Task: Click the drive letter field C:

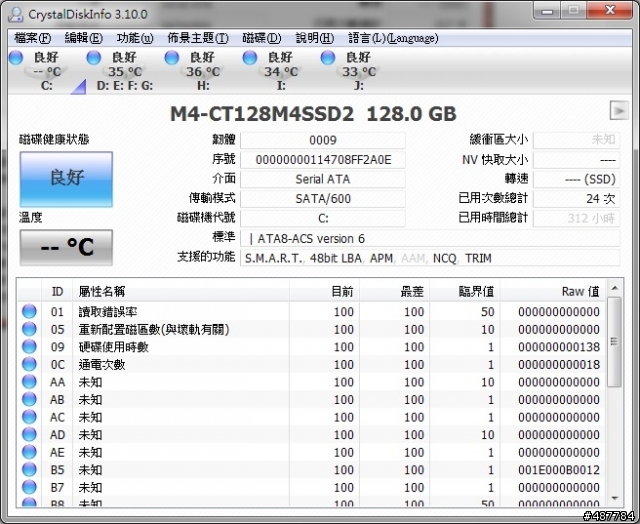Action: (323, 218)
